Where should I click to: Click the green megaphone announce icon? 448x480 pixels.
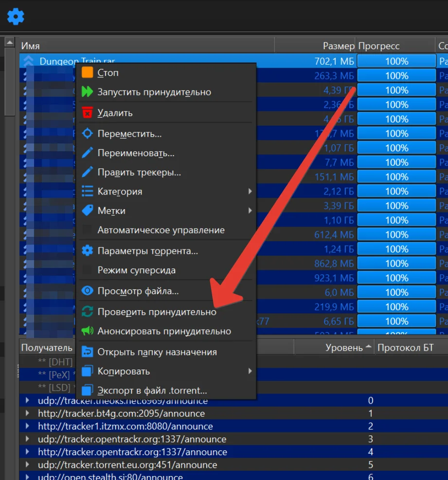[x=87, y=331]
